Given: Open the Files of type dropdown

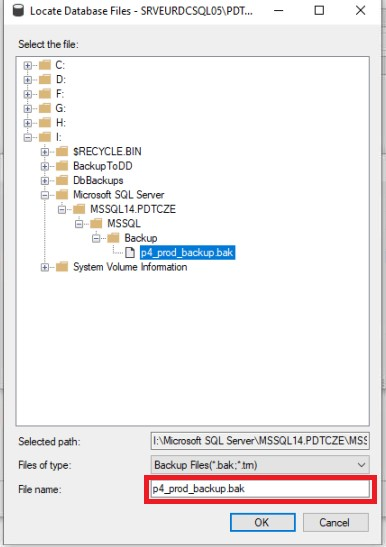Looking at the screenshot, I should click(260, 465).
